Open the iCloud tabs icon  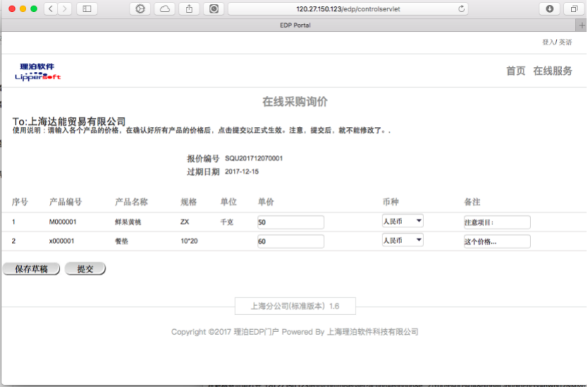tap(164, 8)
